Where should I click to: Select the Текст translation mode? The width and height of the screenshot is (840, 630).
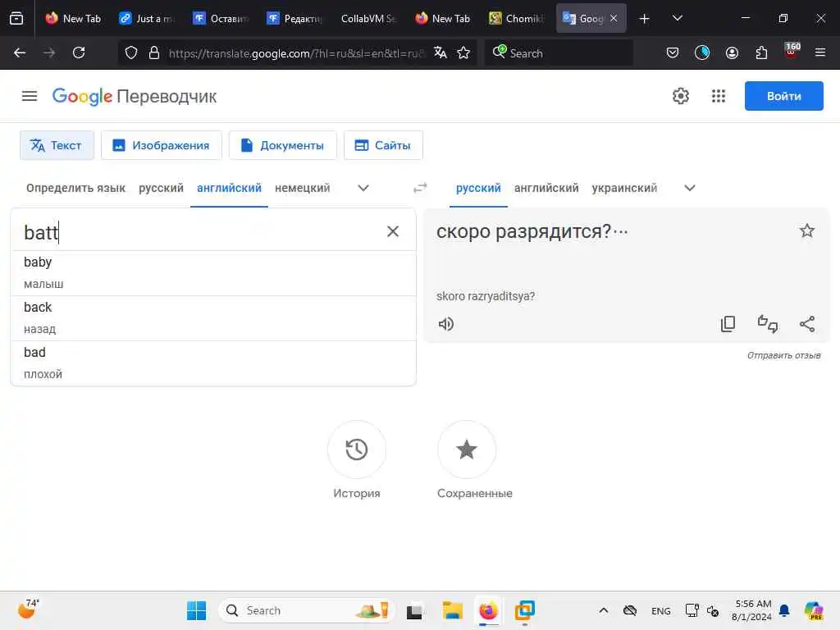(57, 145)
